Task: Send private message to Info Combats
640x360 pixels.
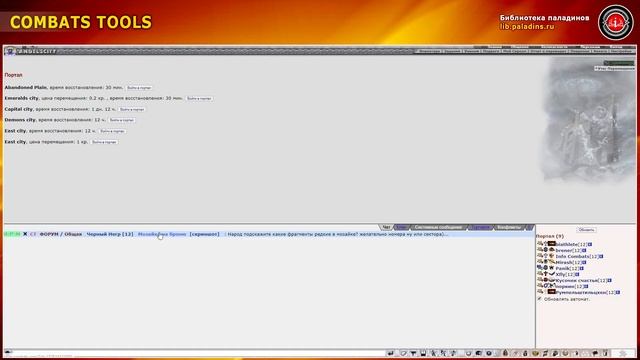Action: (540, 256)
